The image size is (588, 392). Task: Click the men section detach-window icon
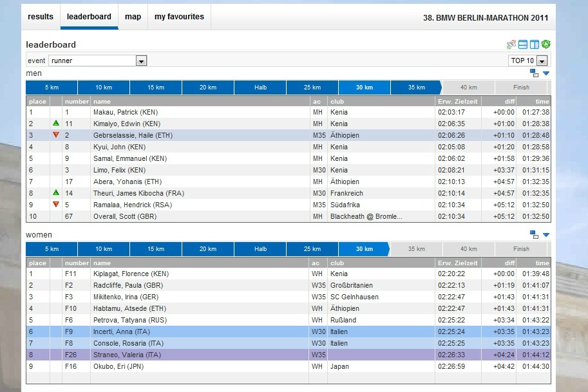pyautogui.click(x=534, y=73)
